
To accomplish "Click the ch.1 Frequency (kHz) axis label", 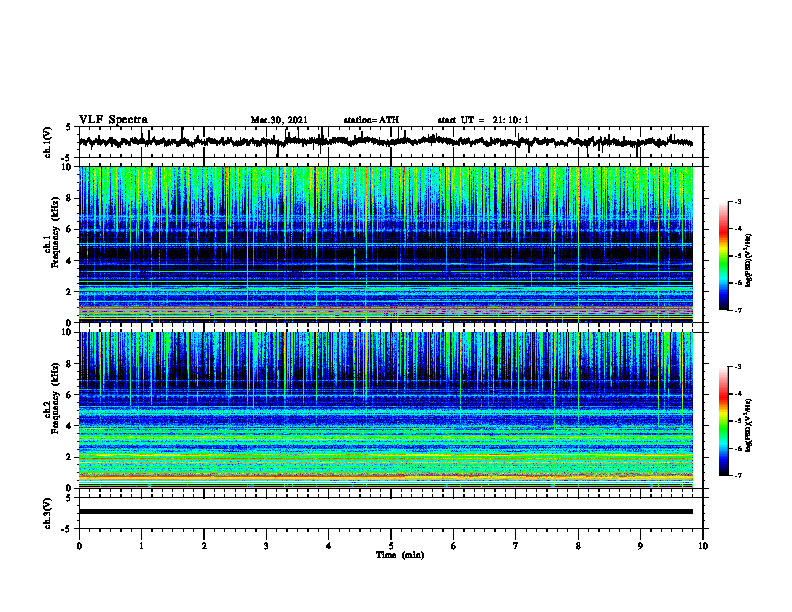I will (51, 232).
